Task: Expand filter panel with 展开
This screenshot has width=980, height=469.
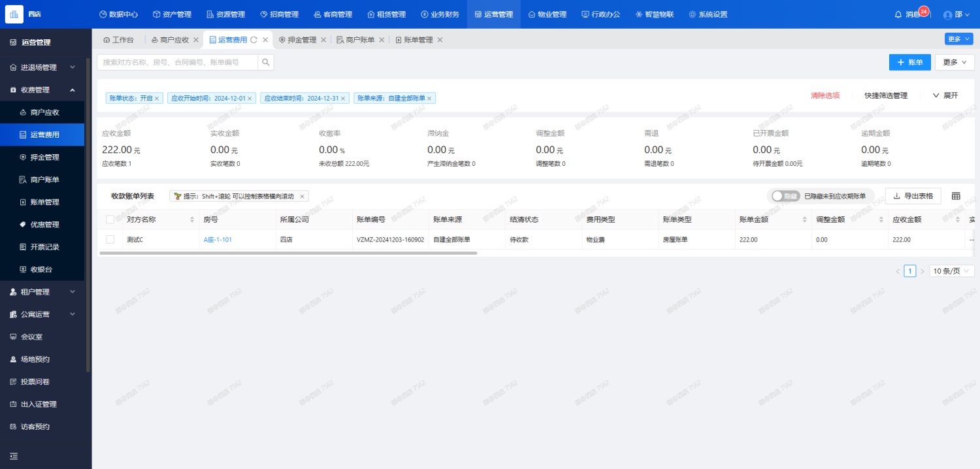Action: 945,95
